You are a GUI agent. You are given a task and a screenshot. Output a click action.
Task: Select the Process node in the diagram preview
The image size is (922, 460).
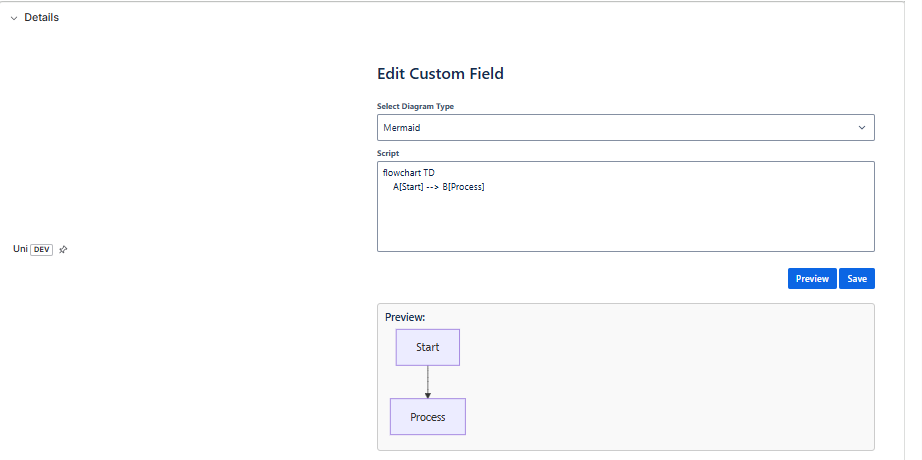pos(427,417)
